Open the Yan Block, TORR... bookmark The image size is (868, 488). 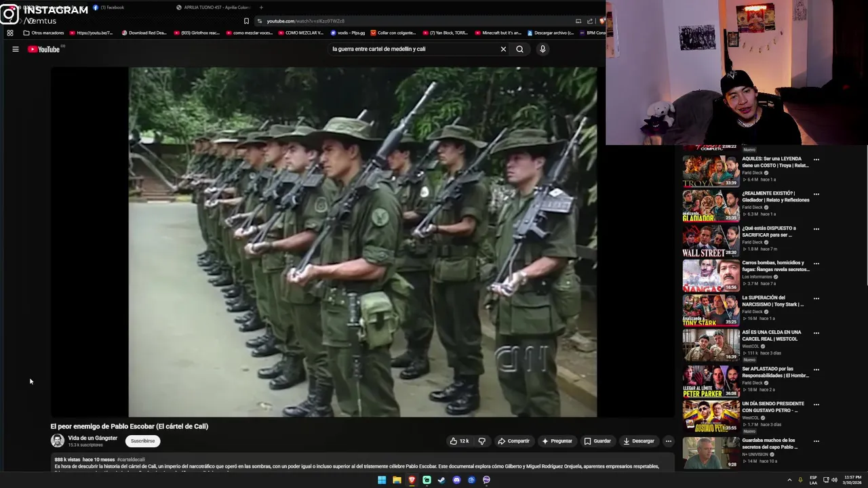pos(446,33)
